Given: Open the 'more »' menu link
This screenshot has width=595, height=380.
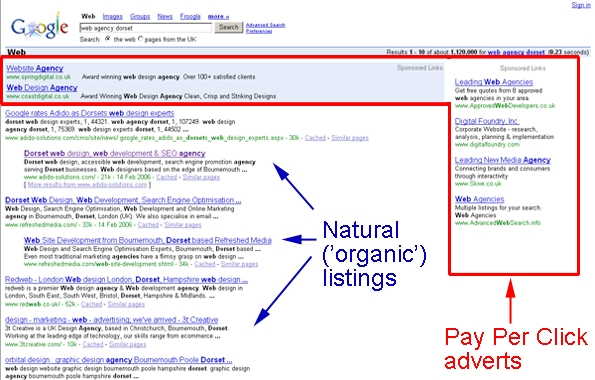Looking at the screenshot, I should click(x=218, y=16).
